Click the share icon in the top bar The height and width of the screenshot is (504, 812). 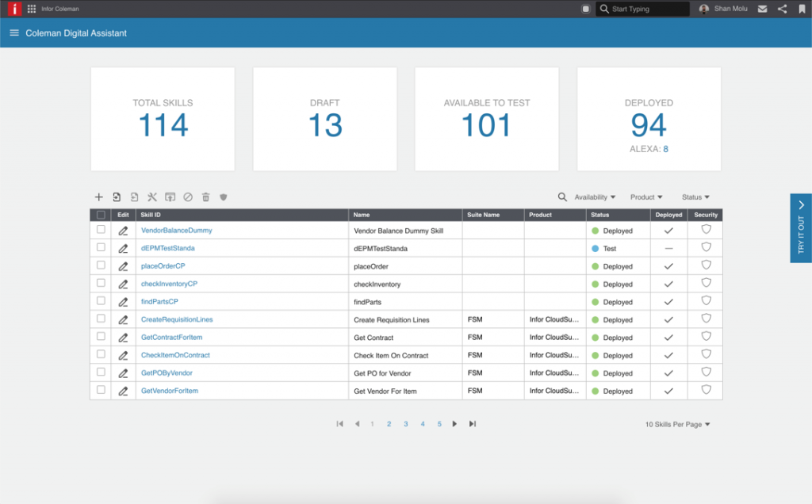[x=782, y=10]
